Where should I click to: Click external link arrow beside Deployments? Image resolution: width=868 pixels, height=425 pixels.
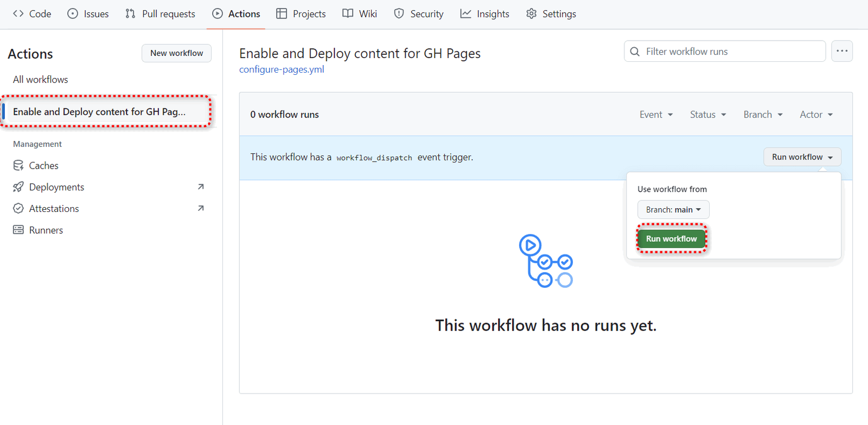[201, 186]
